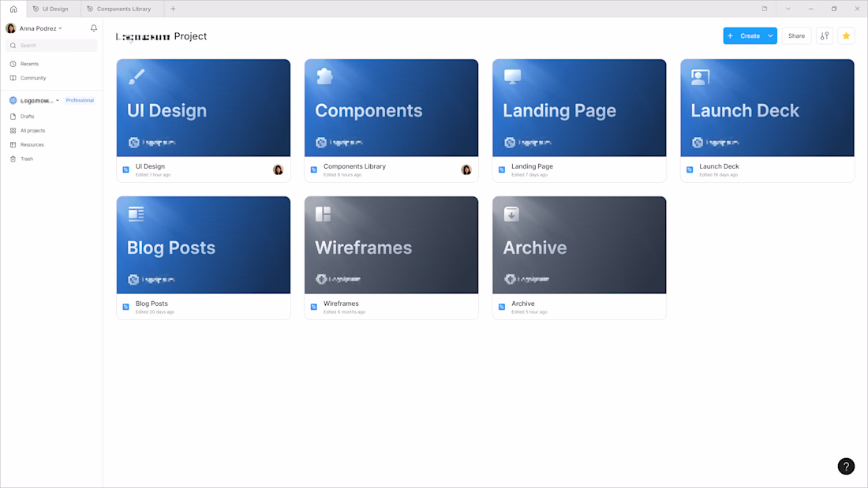868x488 pixels.
Task: Click the favorite star icon
Action: tap(846, 36)
